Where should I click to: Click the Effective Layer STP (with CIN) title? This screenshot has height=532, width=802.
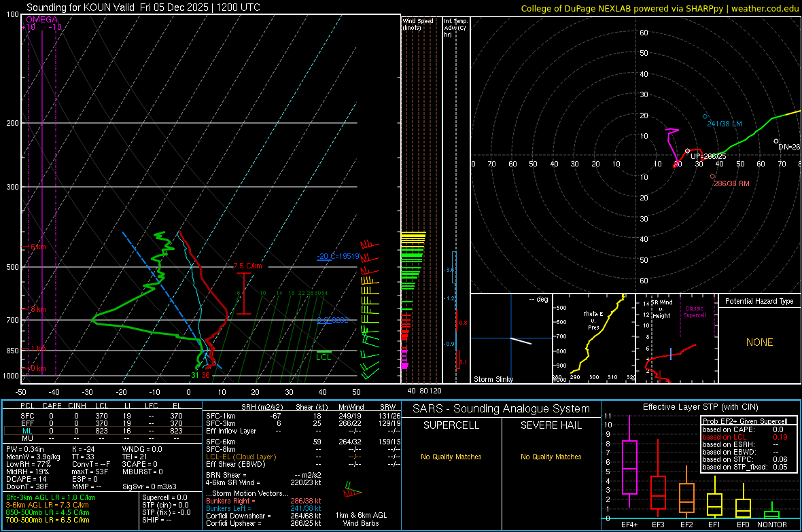click(701, 407)
